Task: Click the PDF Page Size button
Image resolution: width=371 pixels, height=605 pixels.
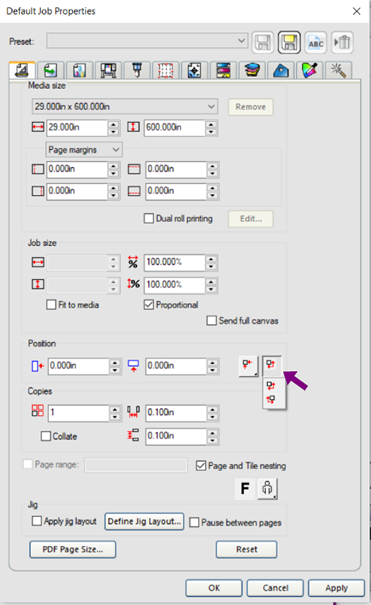Action: (x=73, y=549)
